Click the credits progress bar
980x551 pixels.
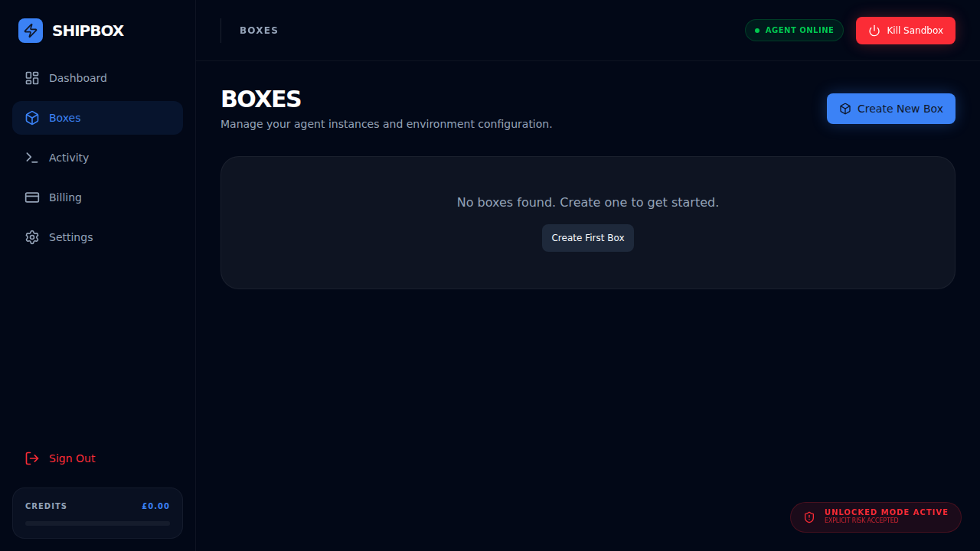(97, 523)
